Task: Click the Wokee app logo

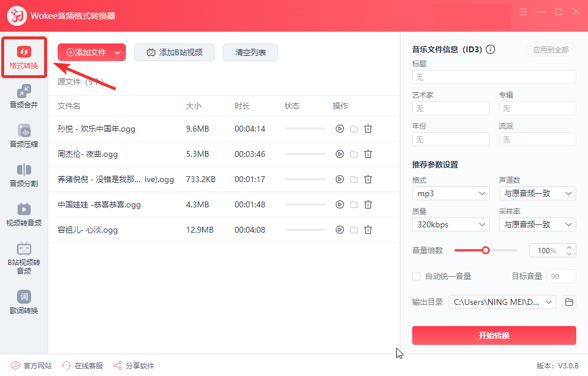Action: click(x=17, y=16)
